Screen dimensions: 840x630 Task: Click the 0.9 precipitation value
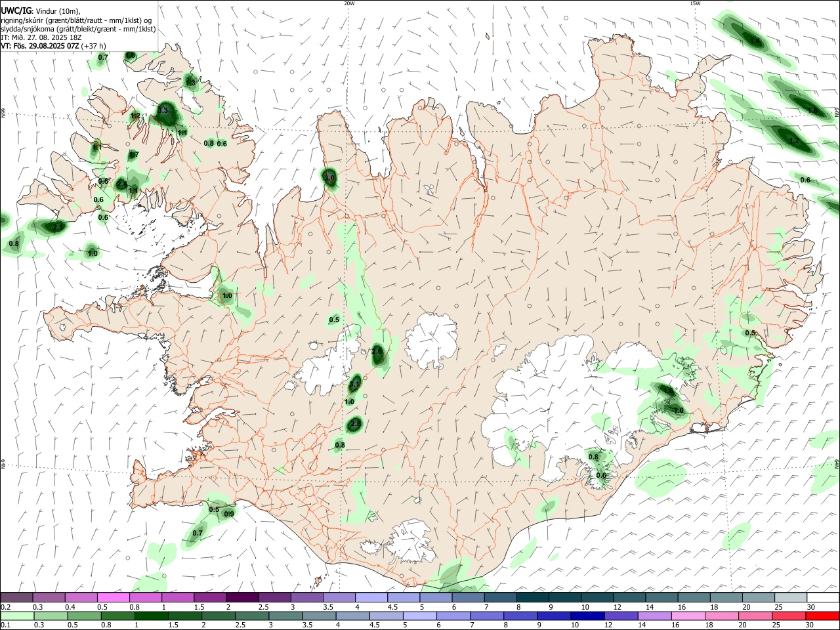click(229, 514)
